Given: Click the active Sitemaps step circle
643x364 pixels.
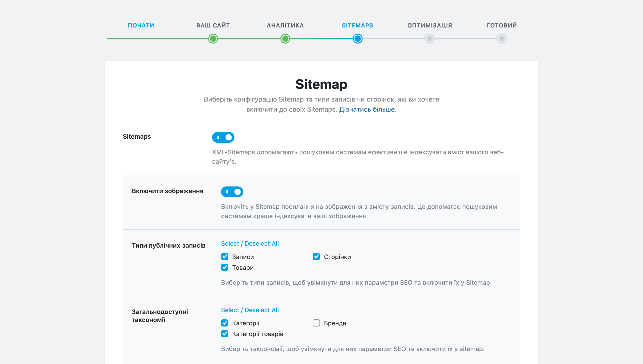Looking at the screenshot, I should (357, 39).
